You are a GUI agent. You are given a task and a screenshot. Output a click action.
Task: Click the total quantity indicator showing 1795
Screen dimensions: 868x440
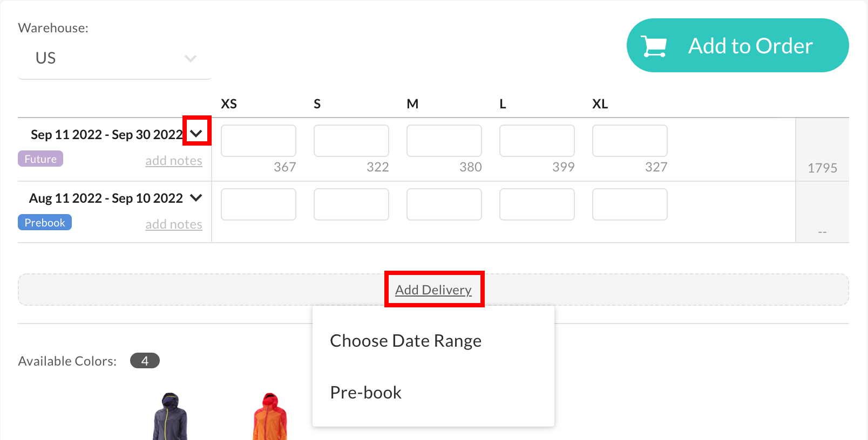(x=822, y=168)
